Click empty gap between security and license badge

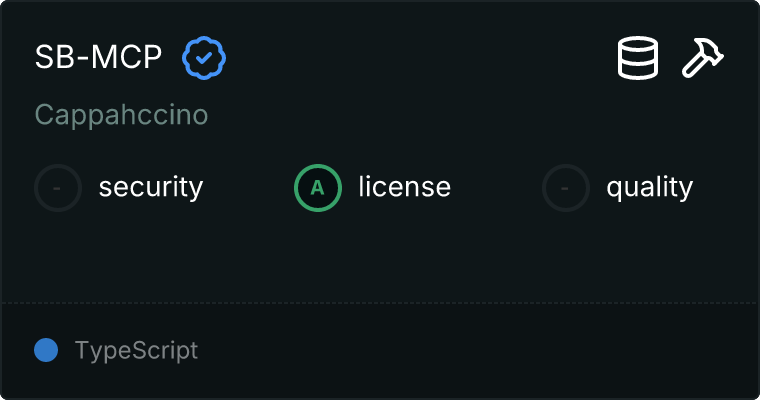(248, 188)
